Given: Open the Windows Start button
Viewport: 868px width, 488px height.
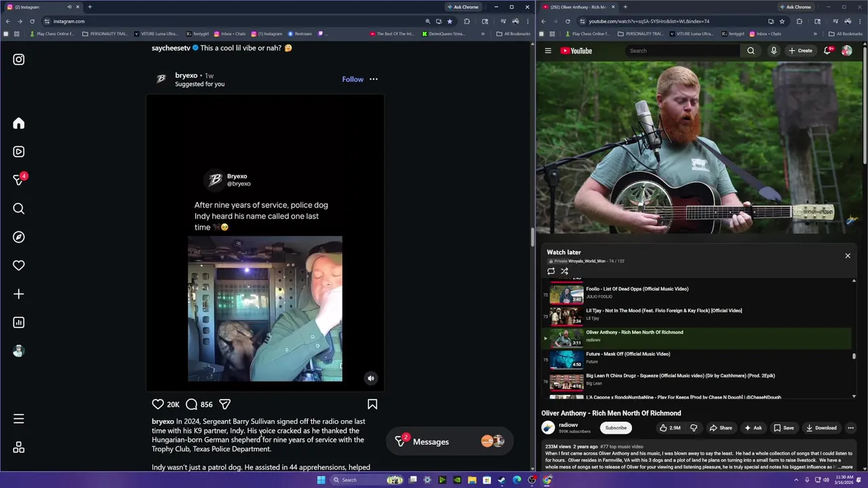Looking at the screenshot, I should pos(321,480).
